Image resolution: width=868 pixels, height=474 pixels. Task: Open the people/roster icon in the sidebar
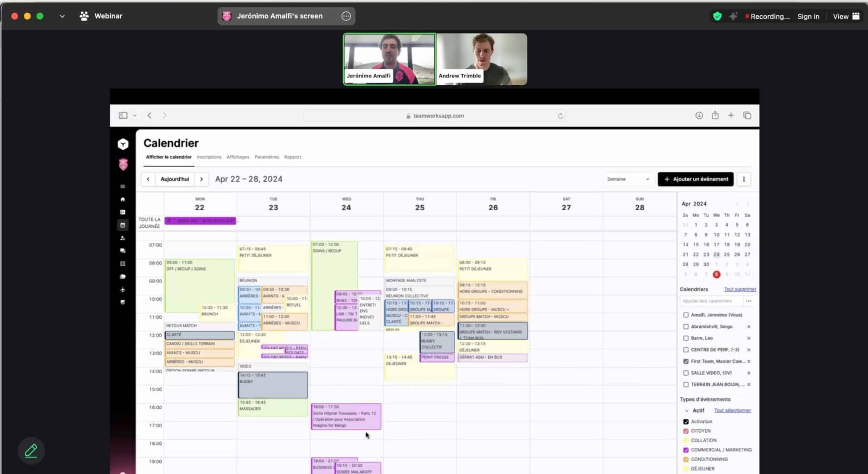[x=122, y=237]
